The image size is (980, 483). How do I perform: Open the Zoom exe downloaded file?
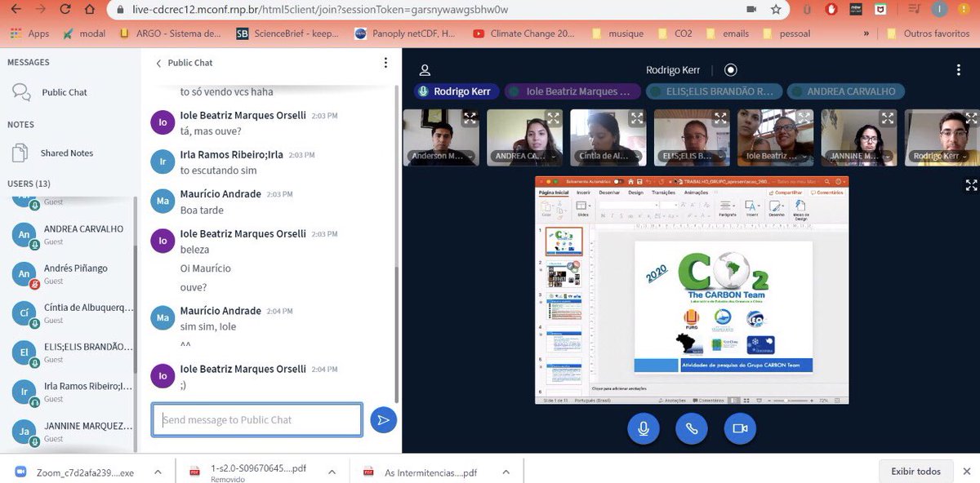pyautogui.click(x=74, y=472)
